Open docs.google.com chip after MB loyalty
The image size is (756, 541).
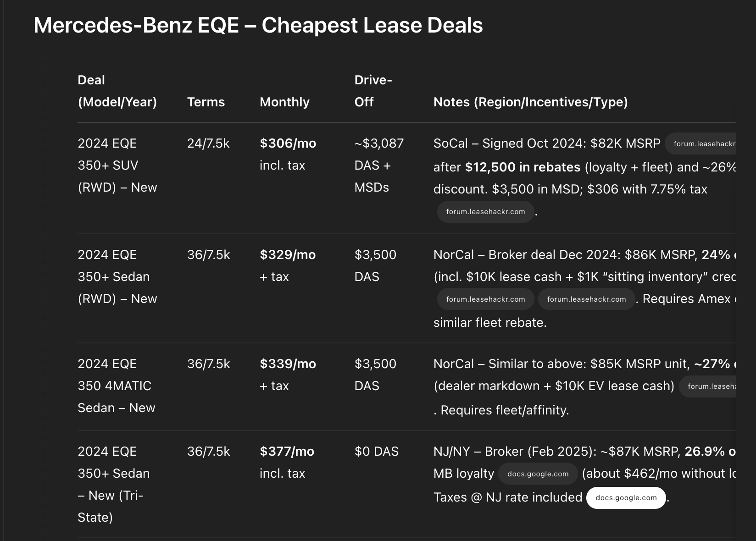[538, 474]
